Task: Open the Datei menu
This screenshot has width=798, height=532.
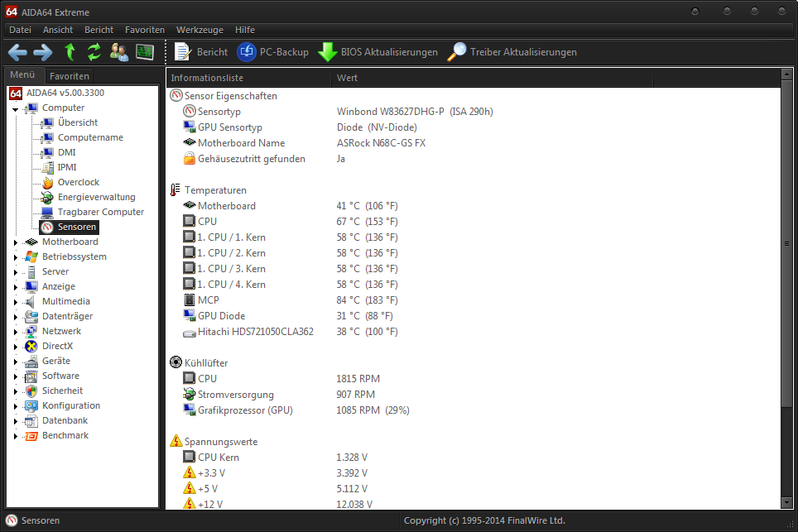Action: [21, 30]
